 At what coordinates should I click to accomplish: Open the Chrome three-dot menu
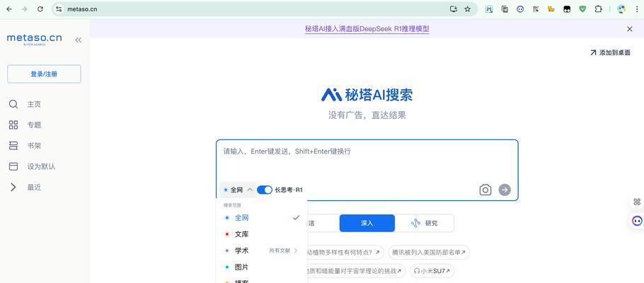637,9
